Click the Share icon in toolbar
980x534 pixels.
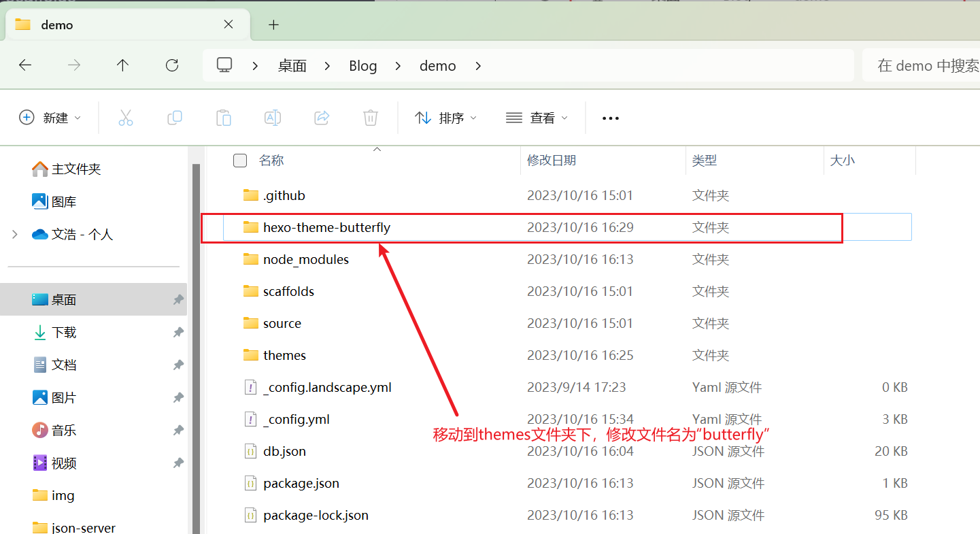[322, 118]
